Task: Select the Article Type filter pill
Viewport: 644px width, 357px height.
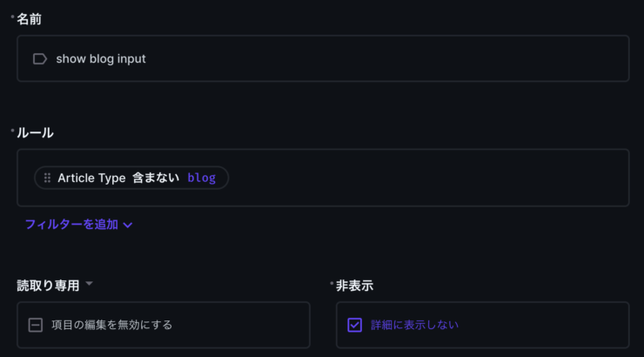Action: (131, 178)
